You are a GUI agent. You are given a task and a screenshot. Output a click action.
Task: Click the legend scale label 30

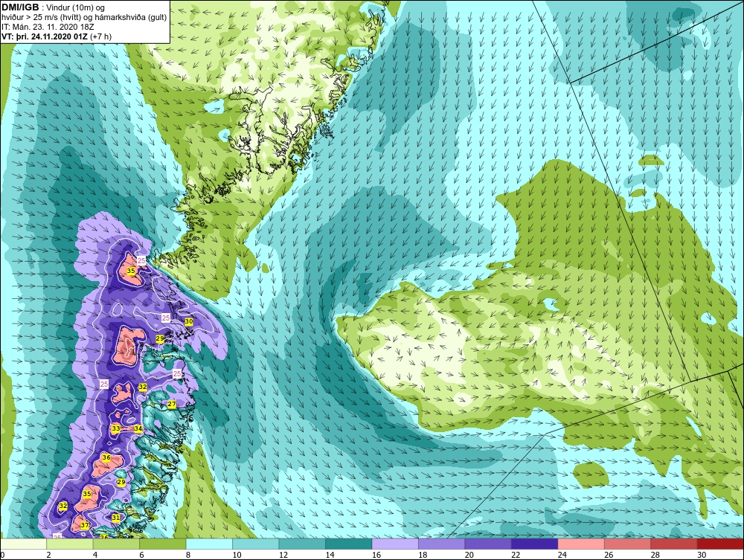coord(702,555)
